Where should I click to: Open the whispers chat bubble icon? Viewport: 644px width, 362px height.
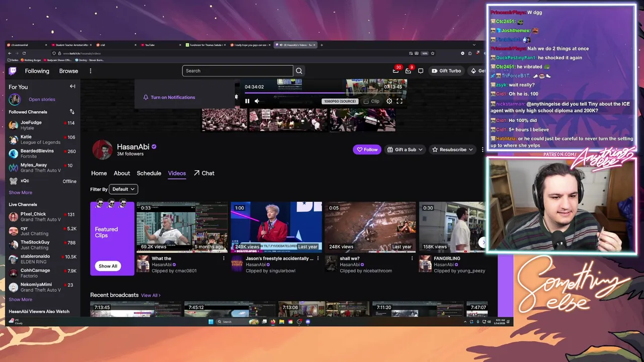pyautogui.click(x=421, y=71)
